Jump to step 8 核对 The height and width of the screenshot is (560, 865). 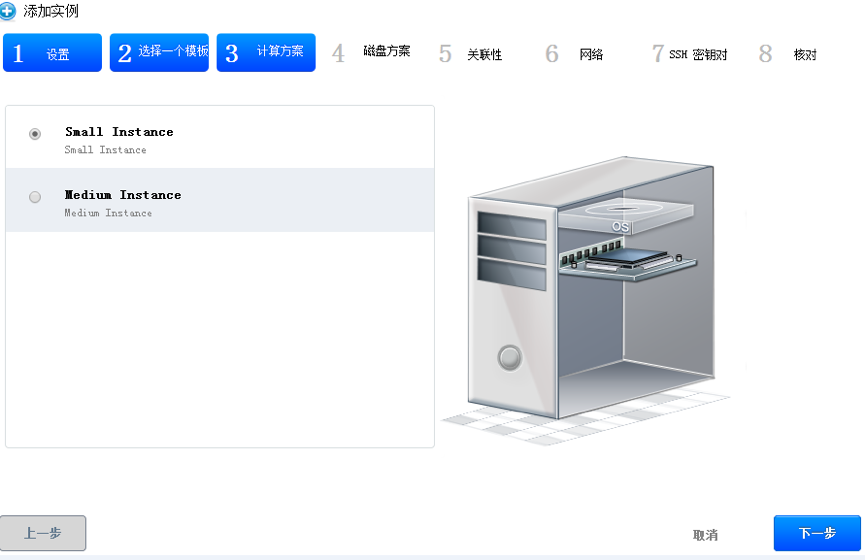click(x=790, y=54)
